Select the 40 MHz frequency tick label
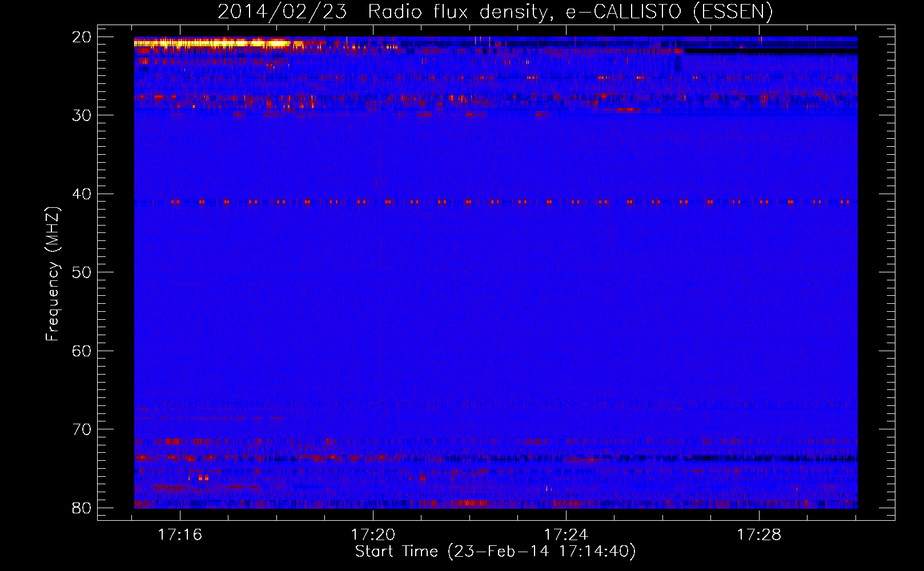924x571 pixels. [82, 194]
